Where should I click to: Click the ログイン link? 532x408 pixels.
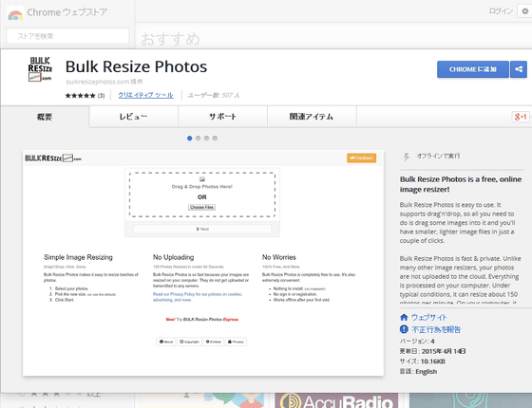[x=501, y=11]
